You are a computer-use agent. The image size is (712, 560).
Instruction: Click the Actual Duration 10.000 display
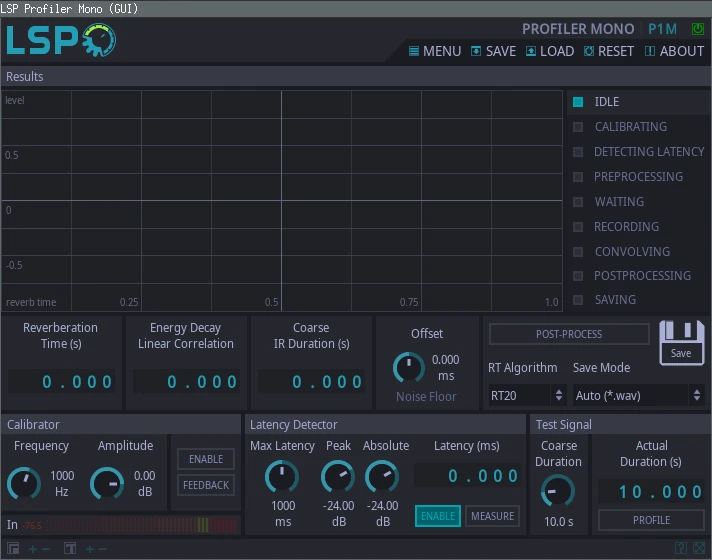pyautogui.click(x=651, y=491)
